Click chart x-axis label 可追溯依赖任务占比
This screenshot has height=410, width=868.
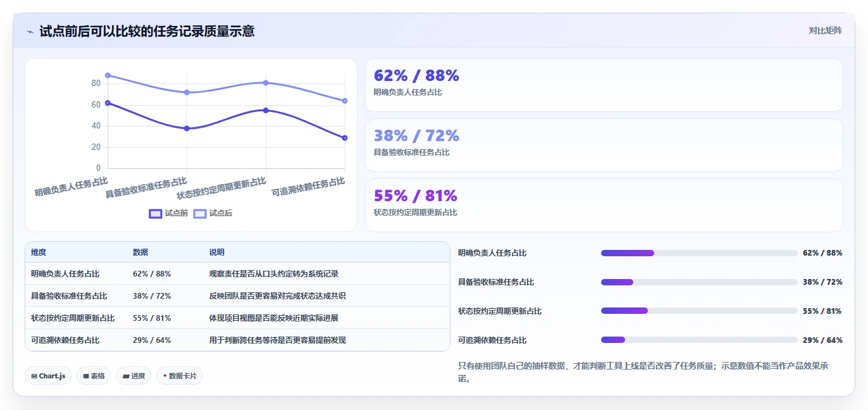click(x=308, y=187)
